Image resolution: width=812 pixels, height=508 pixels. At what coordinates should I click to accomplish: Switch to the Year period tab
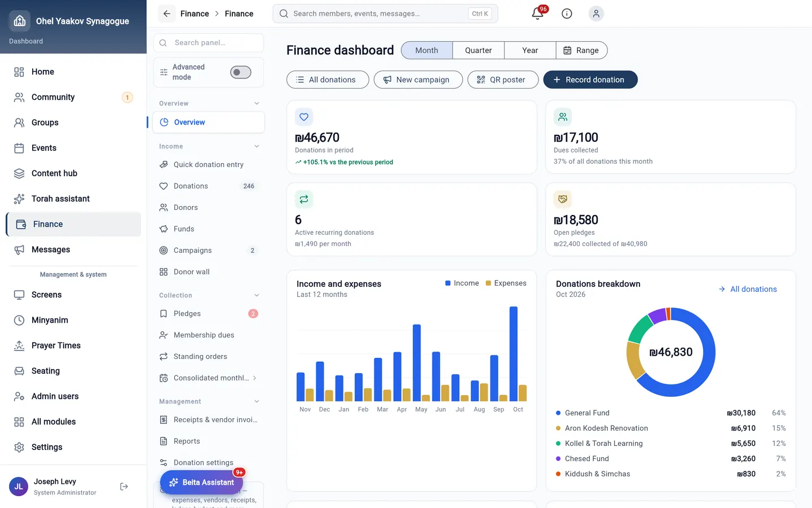point(530,50)
